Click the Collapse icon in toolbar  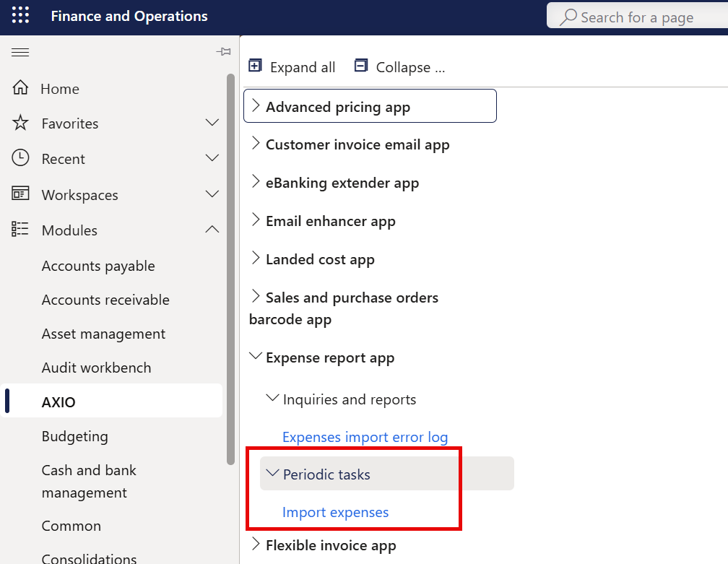[360, 65]
